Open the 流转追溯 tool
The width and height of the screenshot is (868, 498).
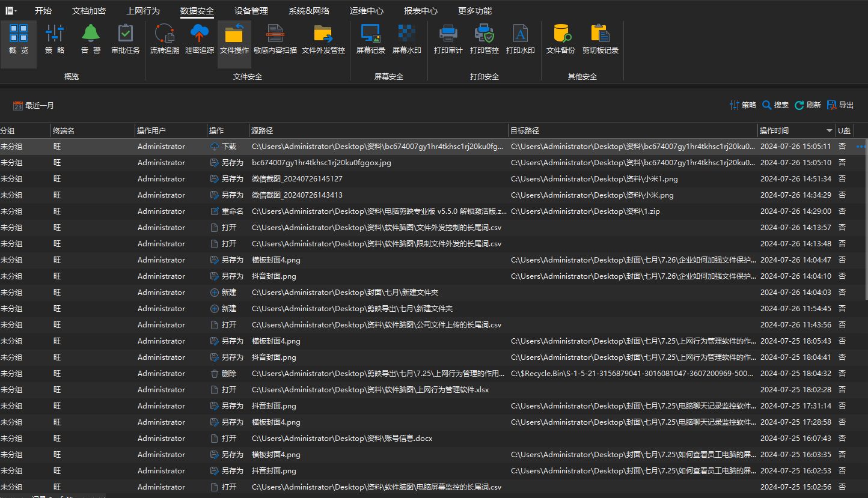pos(165,40)
